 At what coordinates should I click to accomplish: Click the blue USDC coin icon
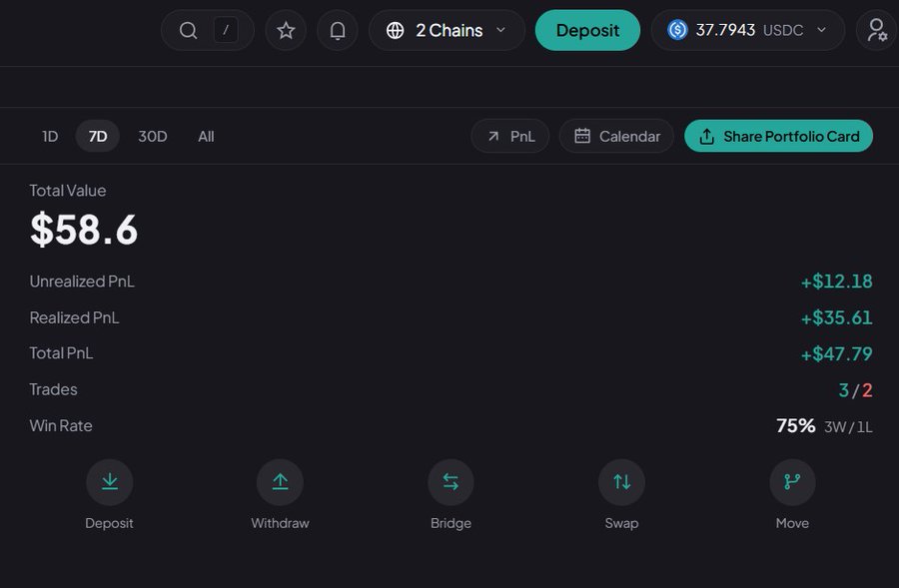pos(677,29)
